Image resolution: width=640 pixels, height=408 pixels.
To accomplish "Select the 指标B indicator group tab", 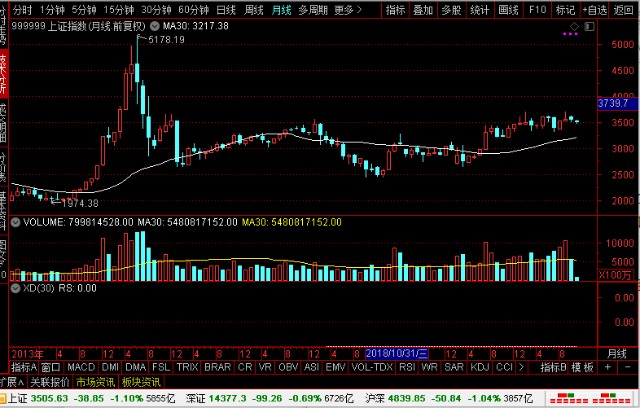I will pyautogui.click(x=553, y=368).
